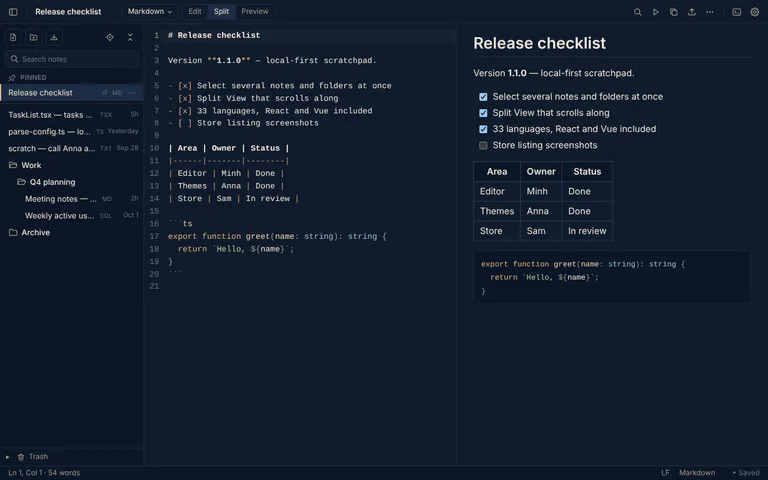
Task: Switch to Preview view tab
Action: tap(255, 11)
